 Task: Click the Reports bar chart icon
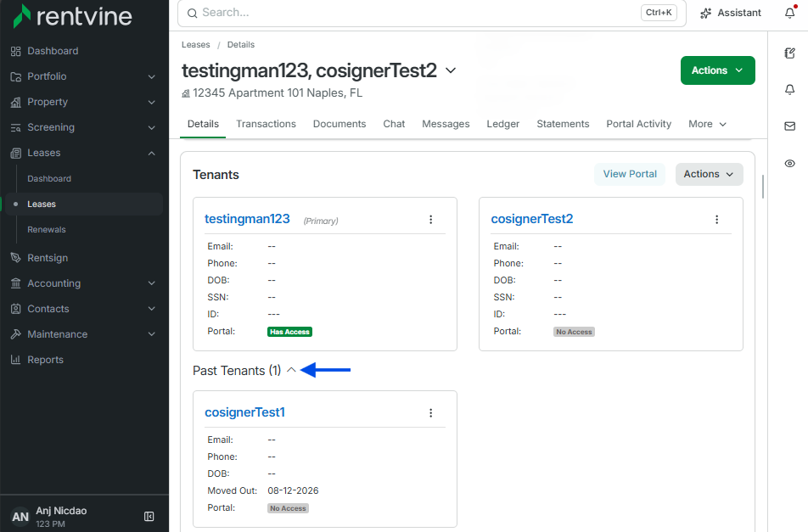[16, 360]
